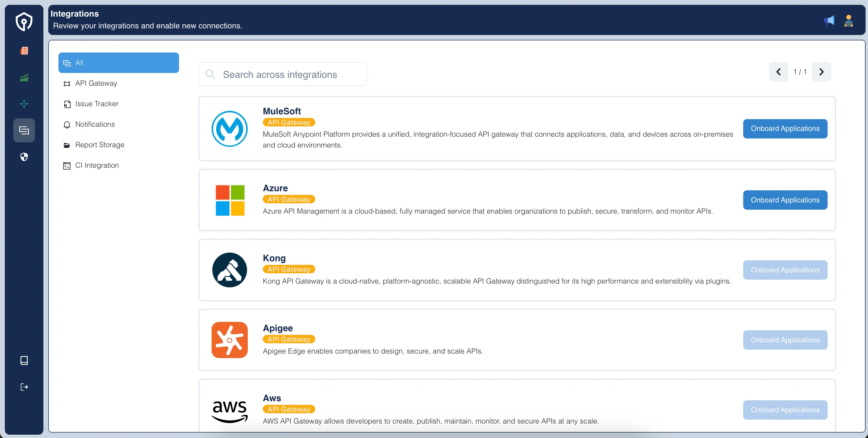Click the Integrations page heading
The image size is (868, 438).
coord(74,14)
